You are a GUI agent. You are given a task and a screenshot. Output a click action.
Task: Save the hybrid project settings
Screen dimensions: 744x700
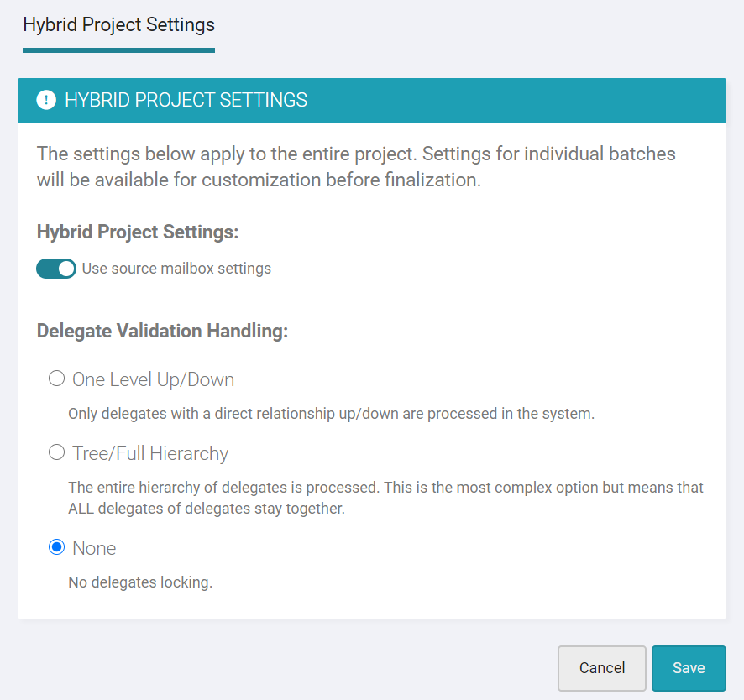coord(689,668)
